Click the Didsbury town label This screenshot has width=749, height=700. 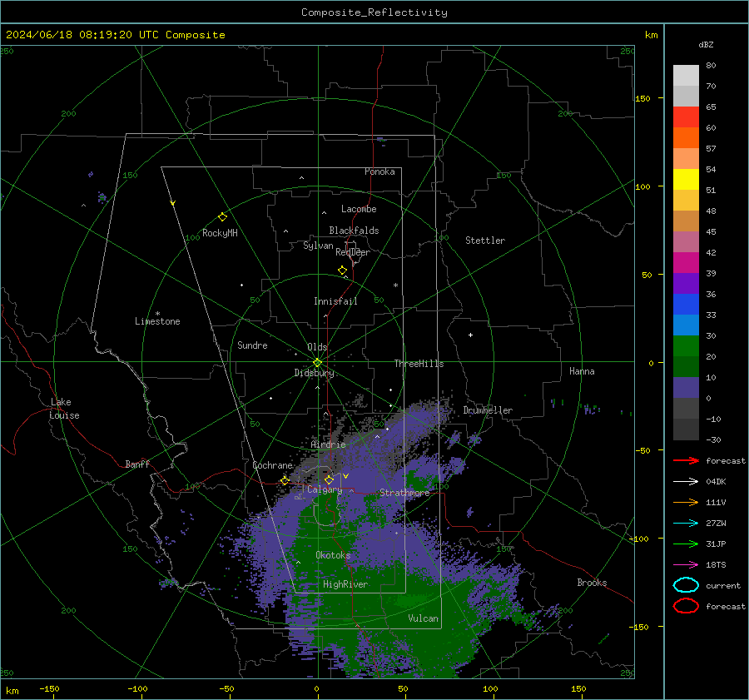(314, 373)
